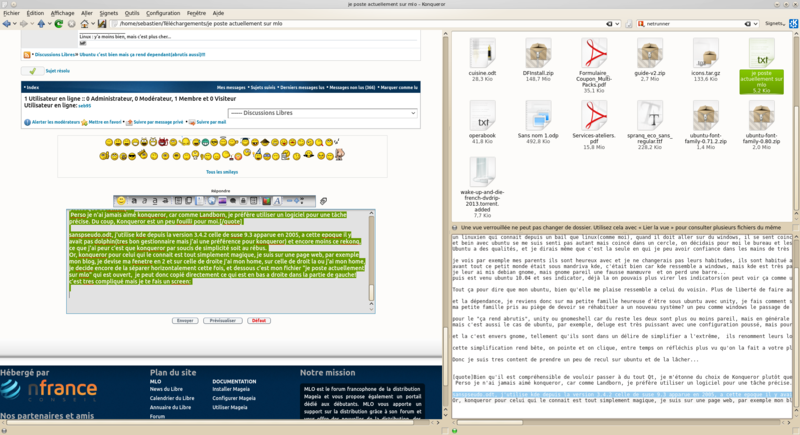Click the red Défaut button
This screenshot has width=800, height=435.
pos(259,321)
